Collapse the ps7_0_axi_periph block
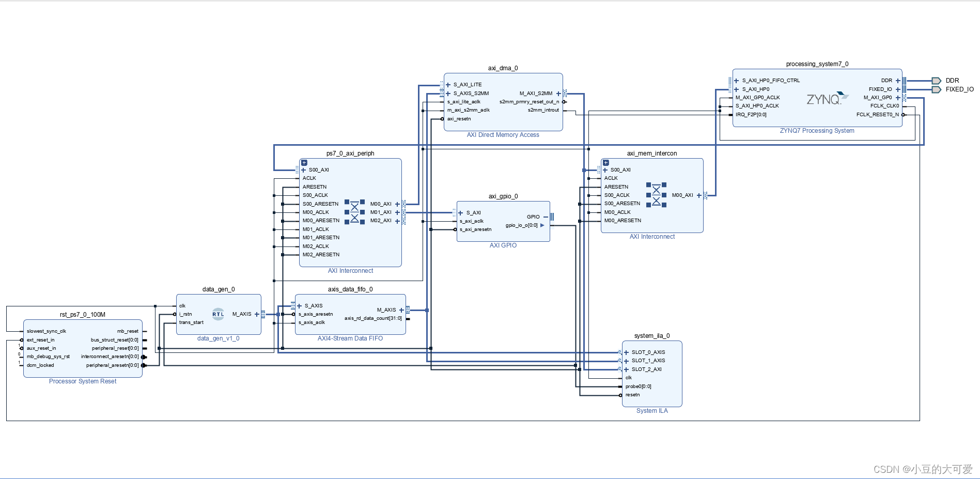Screen dimensions: 980x479 pyautogui.click(x=304, y=163)
